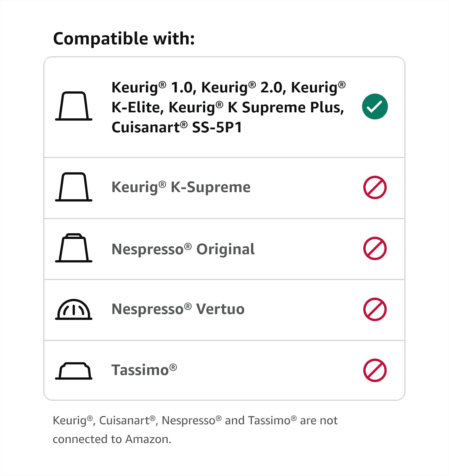This screenshot has width=449, height=476.
Task: Select the Nespresso Original text label
Action: 183,249
